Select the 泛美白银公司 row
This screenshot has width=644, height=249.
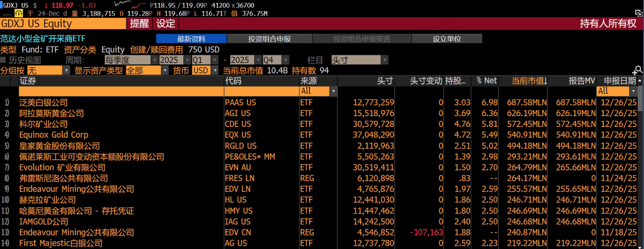(319, 103)
